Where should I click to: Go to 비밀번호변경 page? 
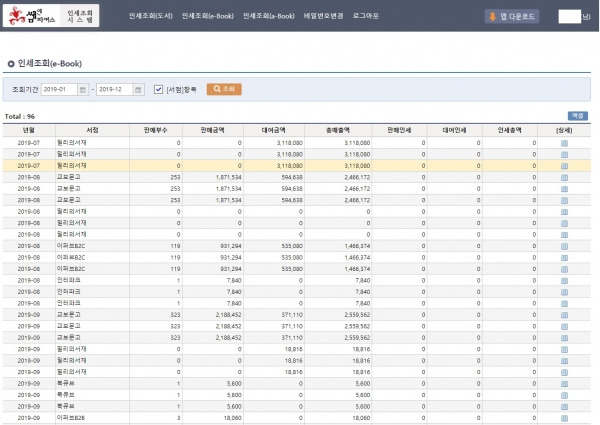pyautogui.click(x=323, y=16)
